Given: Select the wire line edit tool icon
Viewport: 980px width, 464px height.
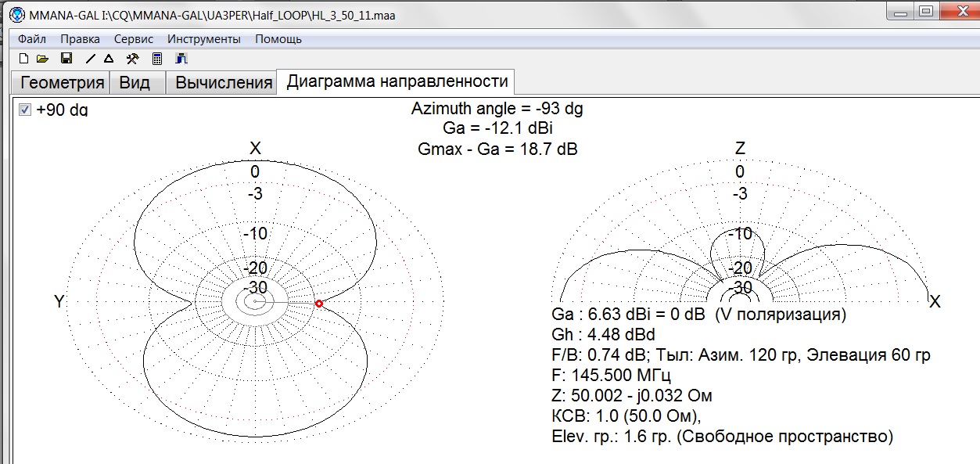Looking at the screenshot, I should pos(90,59).
